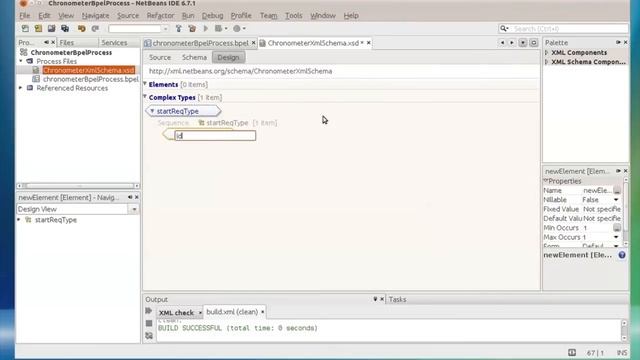This screenshot has height=360, width=640.
Task: Select chronometerBpelProcess.bpel in project tree
Action: click(x=91, y=79)
